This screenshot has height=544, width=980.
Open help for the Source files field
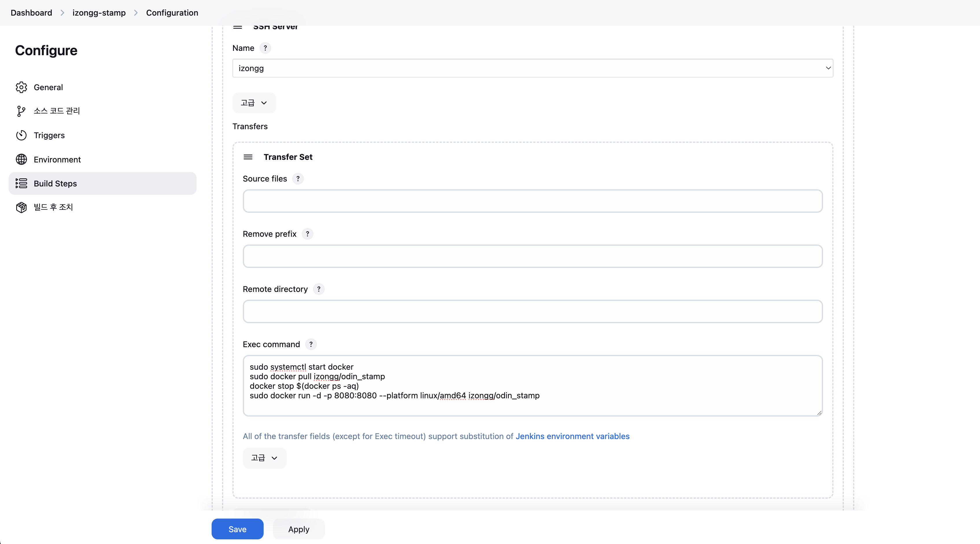pos(298,179)
